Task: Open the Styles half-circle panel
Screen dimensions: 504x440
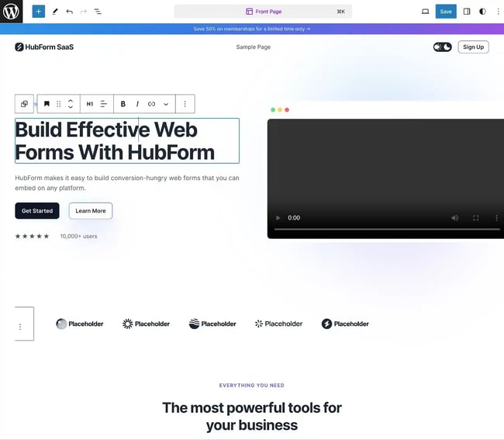Action: pos(482,12)
